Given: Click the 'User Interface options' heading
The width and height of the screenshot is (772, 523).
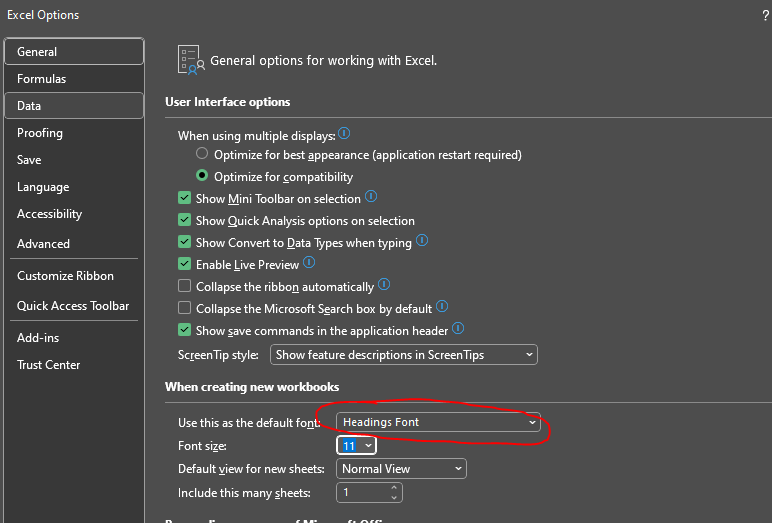Looking at the screenshot, I should pyautogui.click(x=227, y=102).
